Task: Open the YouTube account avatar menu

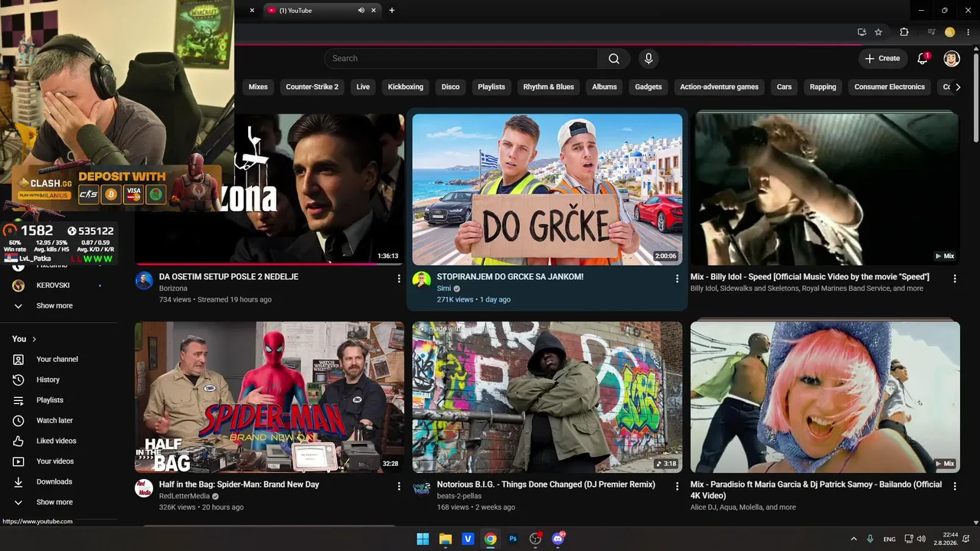Action: [952, 58]
